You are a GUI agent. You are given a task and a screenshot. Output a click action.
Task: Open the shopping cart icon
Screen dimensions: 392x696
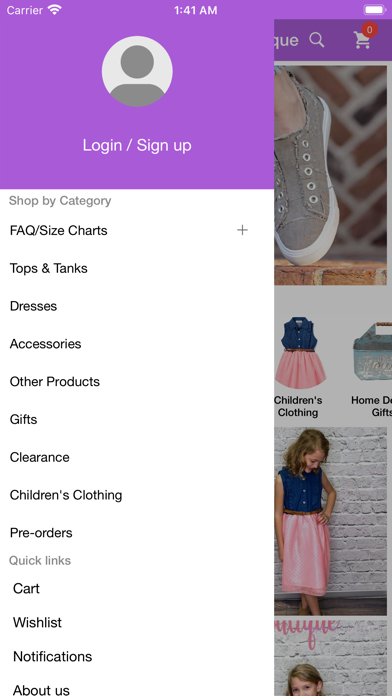[362, 40]
